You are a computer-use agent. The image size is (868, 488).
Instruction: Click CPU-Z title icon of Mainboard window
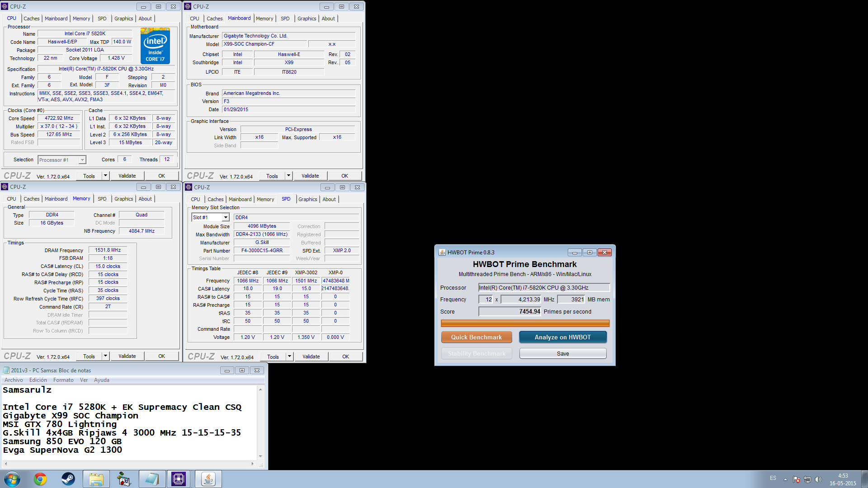[188, 6]
